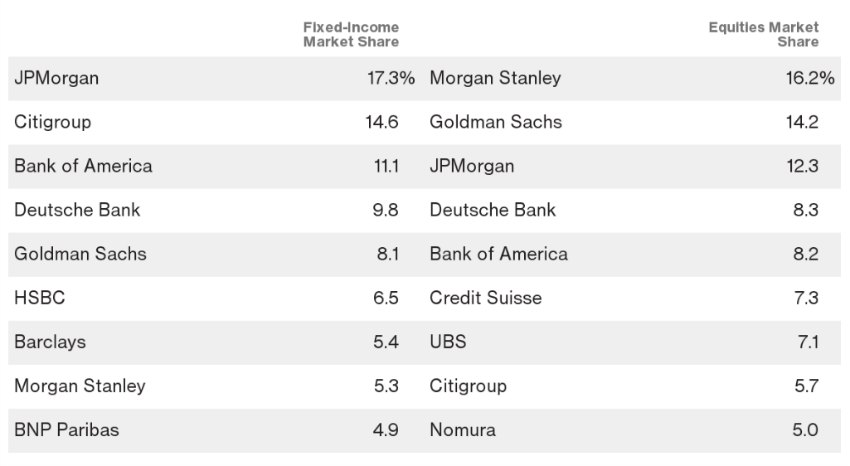Select JPMorgan's 12.3 equities share value

pos(803,166)
